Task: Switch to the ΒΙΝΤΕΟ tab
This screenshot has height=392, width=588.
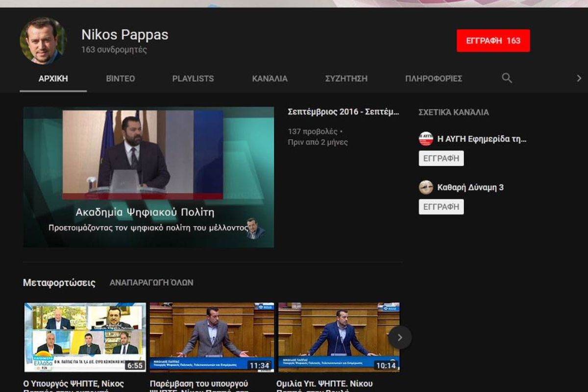Action: (x=121, y=78)
